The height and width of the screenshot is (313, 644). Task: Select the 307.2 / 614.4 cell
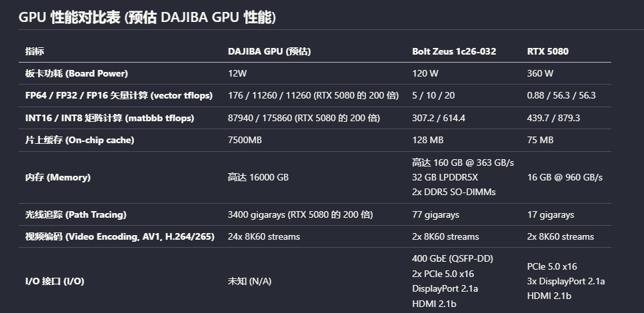439,118
